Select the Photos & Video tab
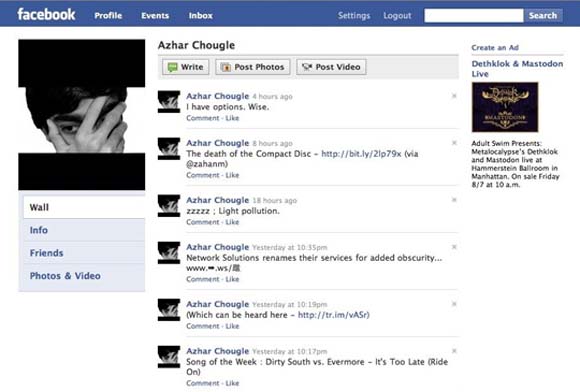Image resolution: width=580 pixels, height=392 pixels. click(84, 276)
